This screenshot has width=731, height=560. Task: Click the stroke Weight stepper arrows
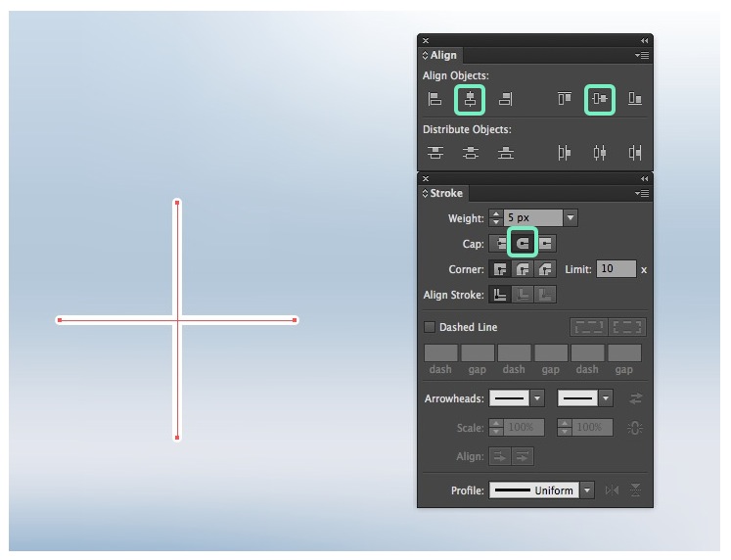coord(495,217)
